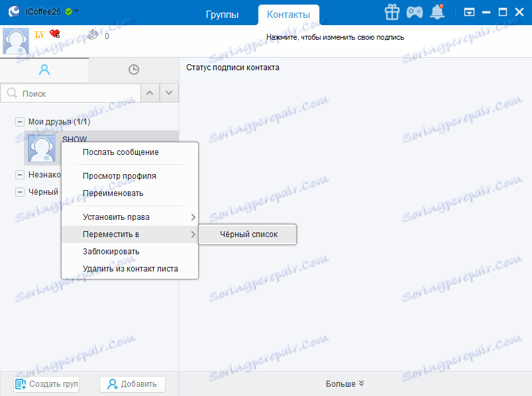Open the Переместить в submenu
This screenshot has height=396, width=532.
coord(130,234)
